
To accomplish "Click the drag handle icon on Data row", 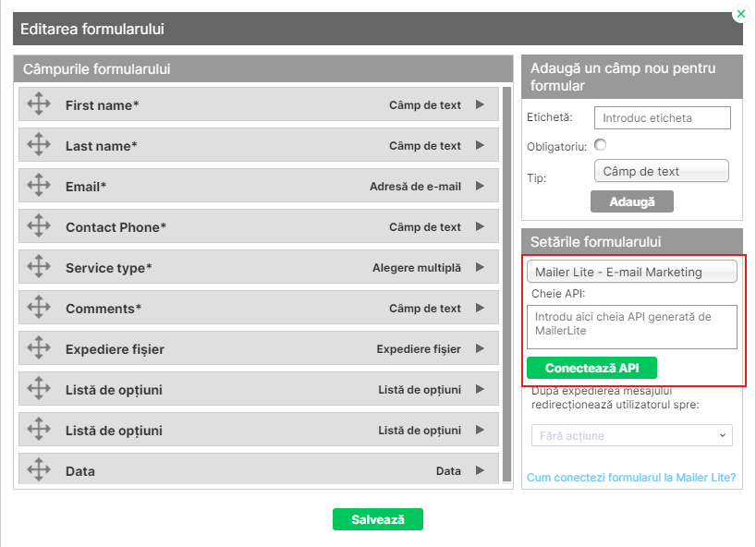I will click(x=39, y=470).
